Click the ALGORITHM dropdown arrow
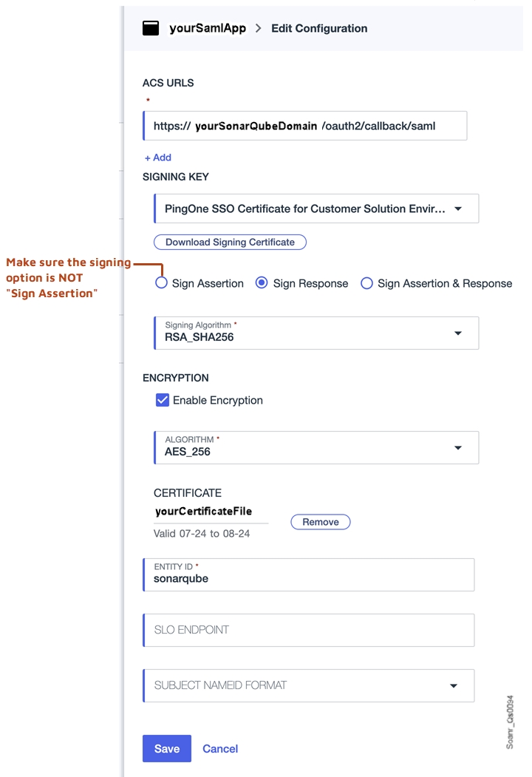This screenshot has height=777, width=532. pos(458,447)
